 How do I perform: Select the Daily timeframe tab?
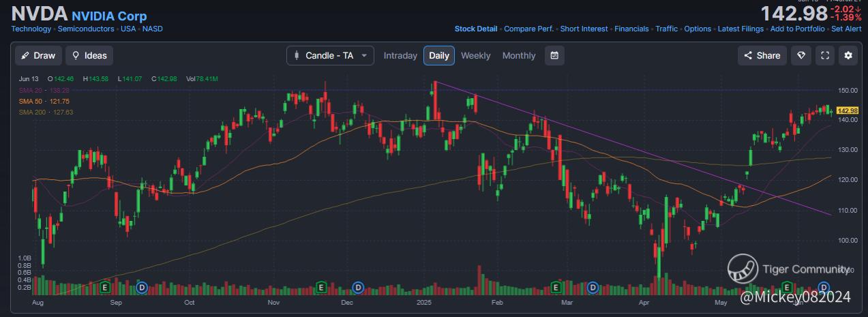click(x=439, y=56)
